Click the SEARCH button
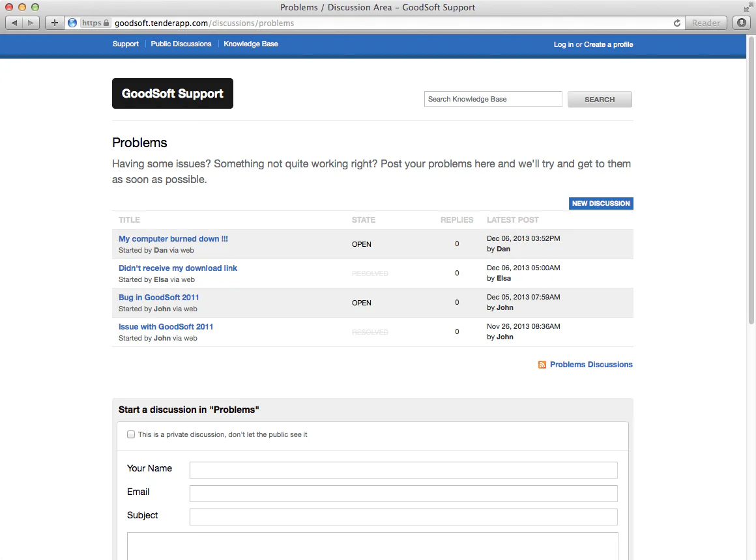Image resolution: width=756 pixels, height=560 pixels. click(600, 99)
